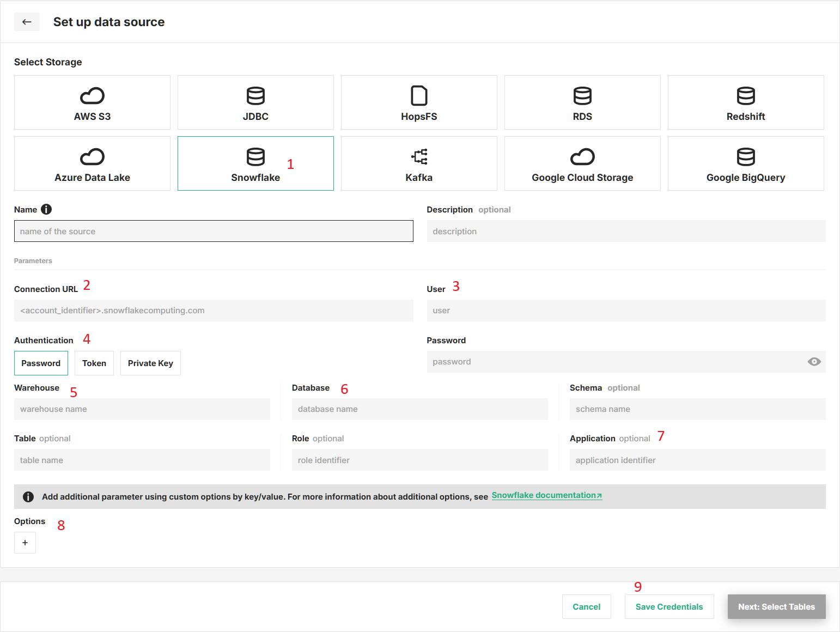Open the Snowflake documentation link
Screen dimensions: 840x632
(x=546, y=495)
